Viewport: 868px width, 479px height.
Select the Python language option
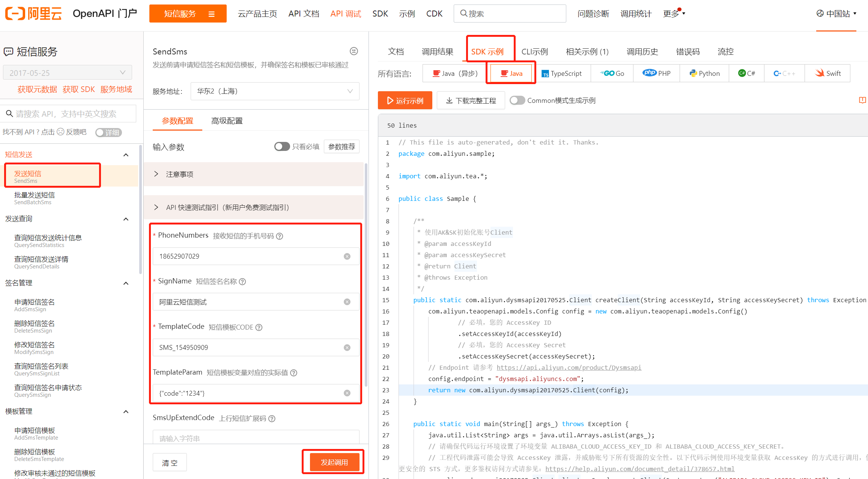click(x=704, y=73)
